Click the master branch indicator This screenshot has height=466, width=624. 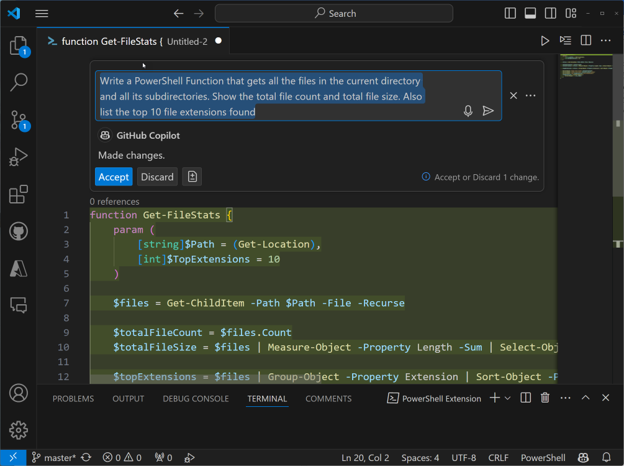click(53, 458)
